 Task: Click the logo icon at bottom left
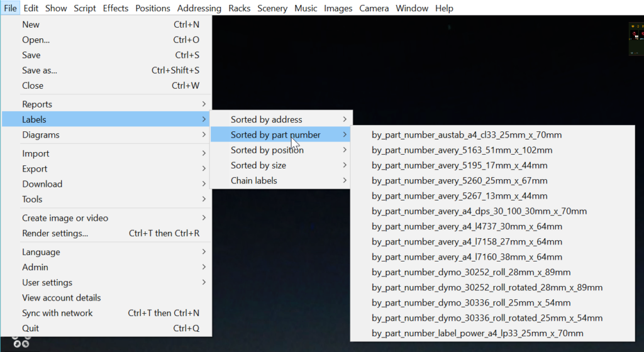21,342
